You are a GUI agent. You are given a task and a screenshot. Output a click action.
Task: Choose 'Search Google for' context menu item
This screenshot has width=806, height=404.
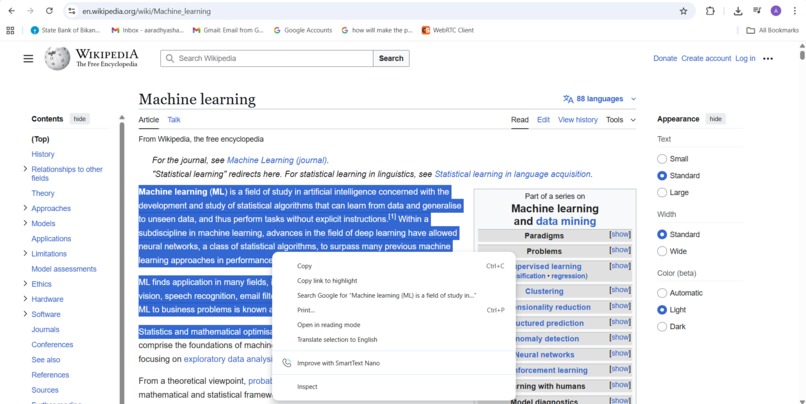pos(393,296)
